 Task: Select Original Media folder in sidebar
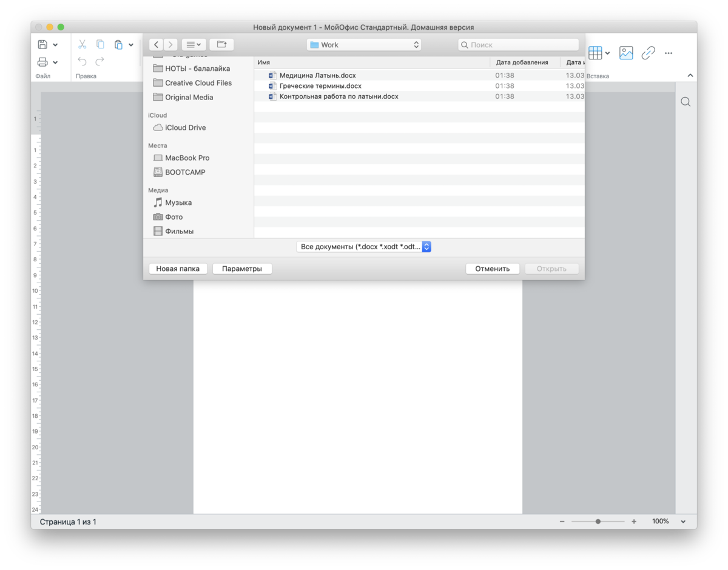[183, 97]
